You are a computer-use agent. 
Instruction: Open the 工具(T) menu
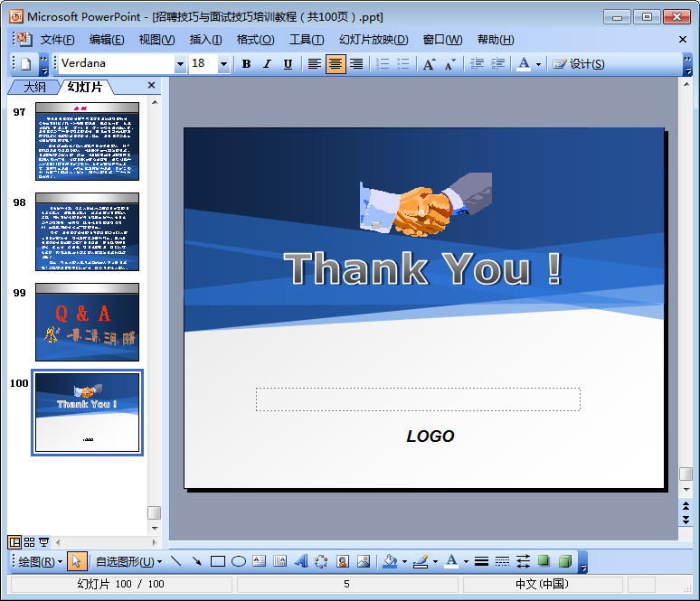pos(307,40)
